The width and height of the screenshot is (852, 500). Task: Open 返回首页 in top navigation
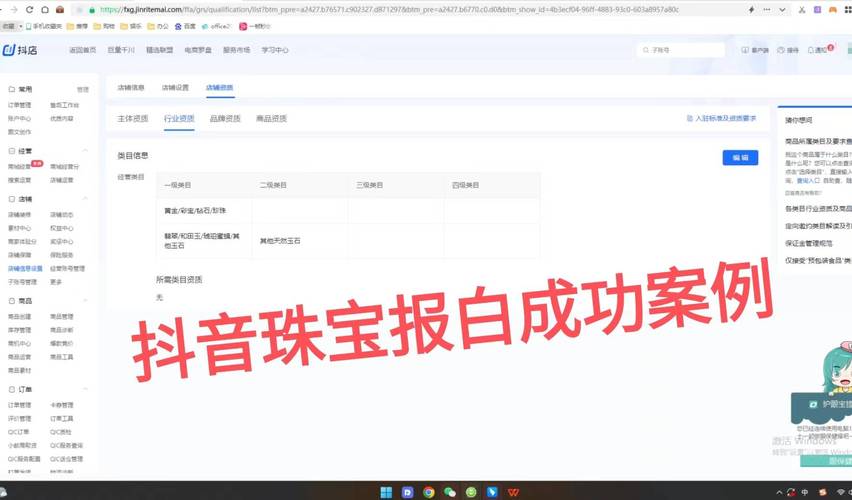(83, 50)
